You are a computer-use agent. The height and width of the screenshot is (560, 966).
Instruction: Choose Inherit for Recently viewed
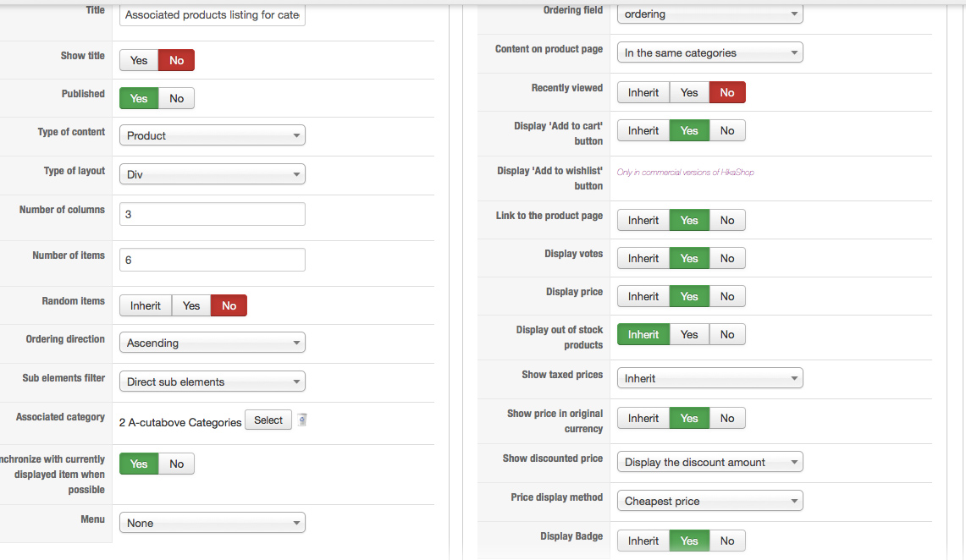click(643, 92)
